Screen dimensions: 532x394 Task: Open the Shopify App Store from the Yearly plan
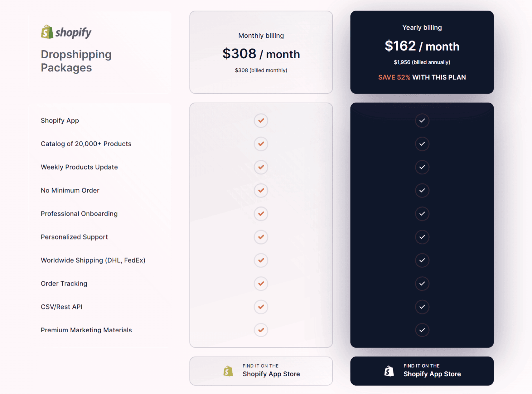tap(422, 371)
